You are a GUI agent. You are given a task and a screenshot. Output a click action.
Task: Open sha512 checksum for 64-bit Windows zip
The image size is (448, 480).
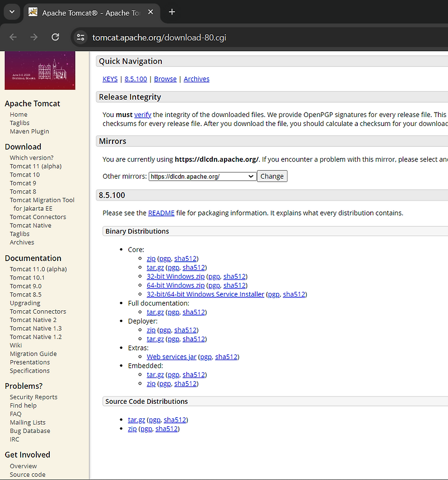[x=235, y=285]
